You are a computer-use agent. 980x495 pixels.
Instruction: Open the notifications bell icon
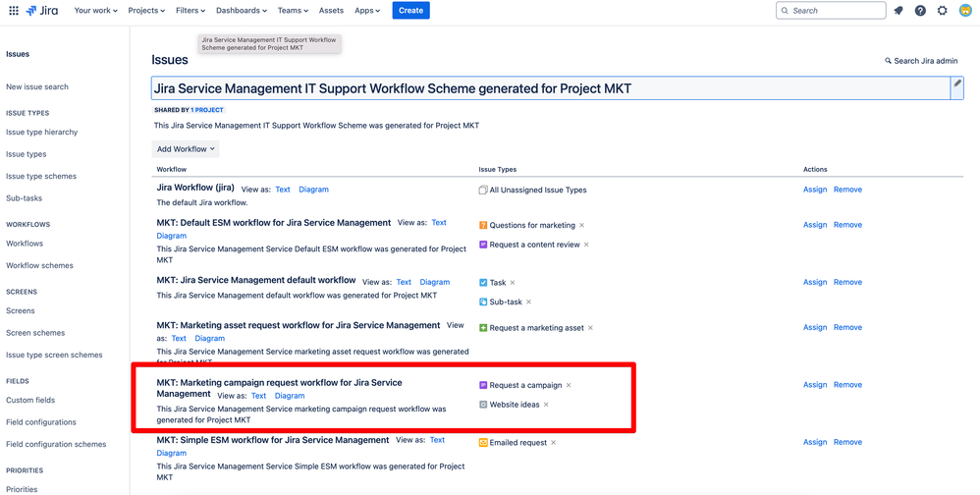click(898, 11)
